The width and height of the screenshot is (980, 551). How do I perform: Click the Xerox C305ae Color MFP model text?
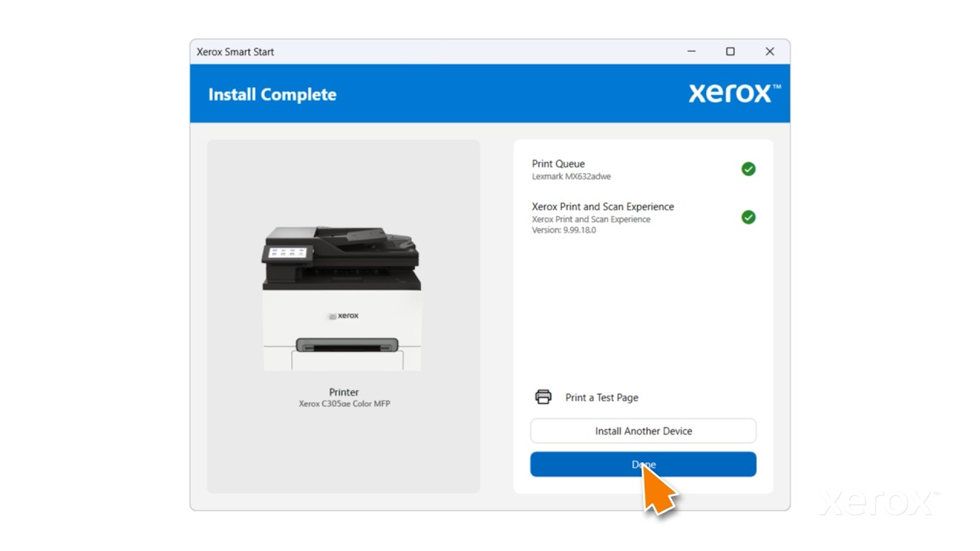[344, 403]
